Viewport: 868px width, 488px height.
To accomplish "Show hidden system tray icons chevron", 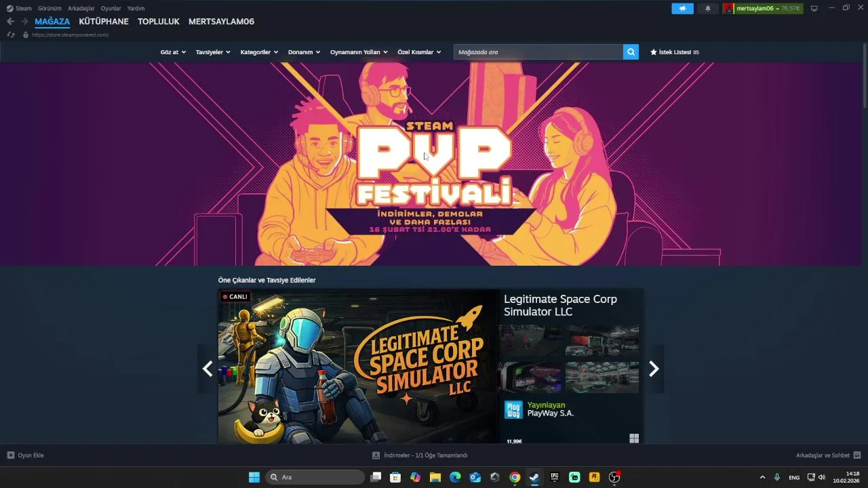I will [x=762, y=477].
